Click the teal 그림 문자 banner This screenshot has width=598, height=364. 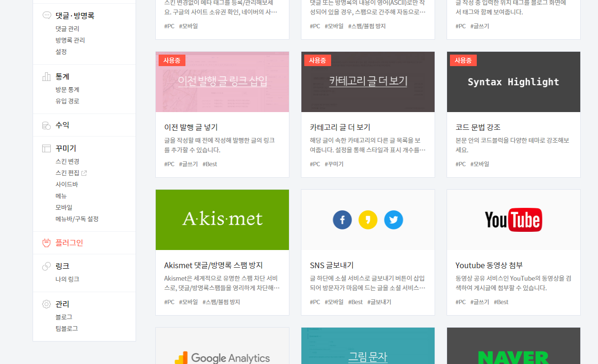coord(368,346)
